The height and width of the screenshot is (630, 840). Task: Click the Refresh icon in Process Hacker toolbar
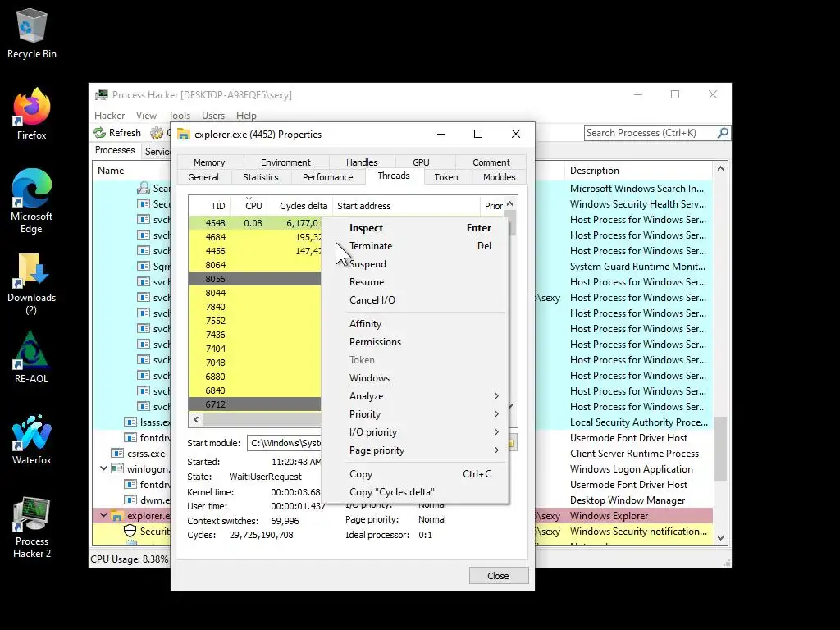tap(99, 133)
